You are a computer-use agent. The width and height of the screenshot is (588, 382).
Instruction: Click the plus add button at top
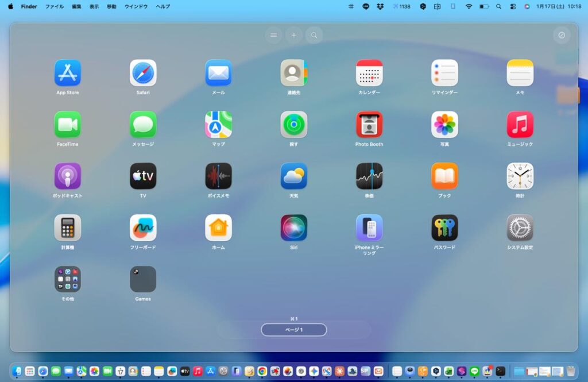pyautogui.click(x=293, y=35)
